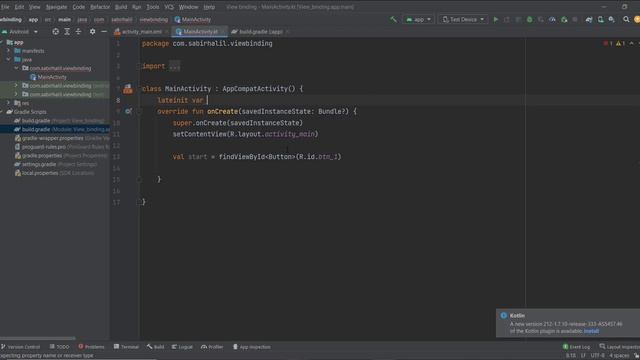
Task: Open the Profiler tool window
Action: click(x=212, y=347)
